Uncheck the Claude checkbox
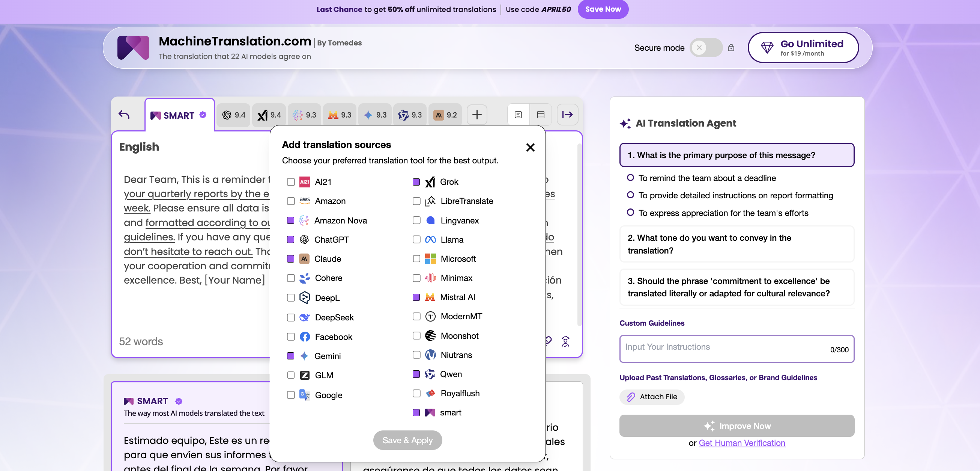 pyautogui.click(x=291, y=259)
